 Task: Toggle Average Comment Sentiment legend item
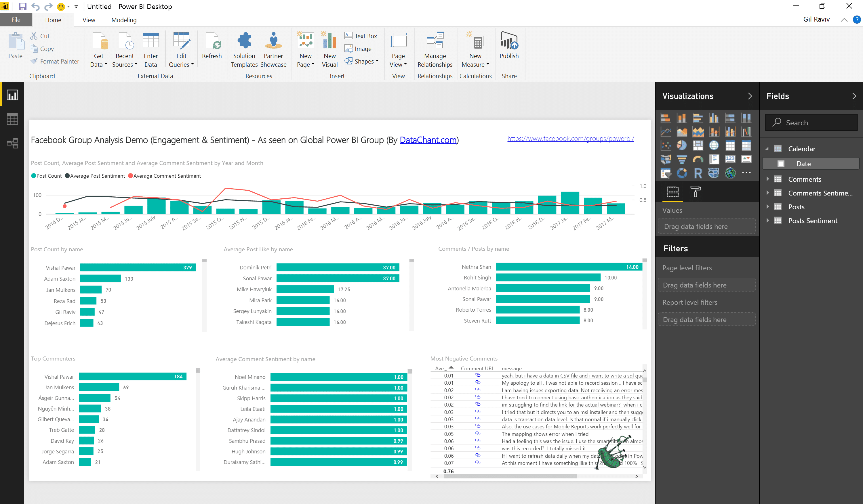pyautogui.click(x=164, y=176)
